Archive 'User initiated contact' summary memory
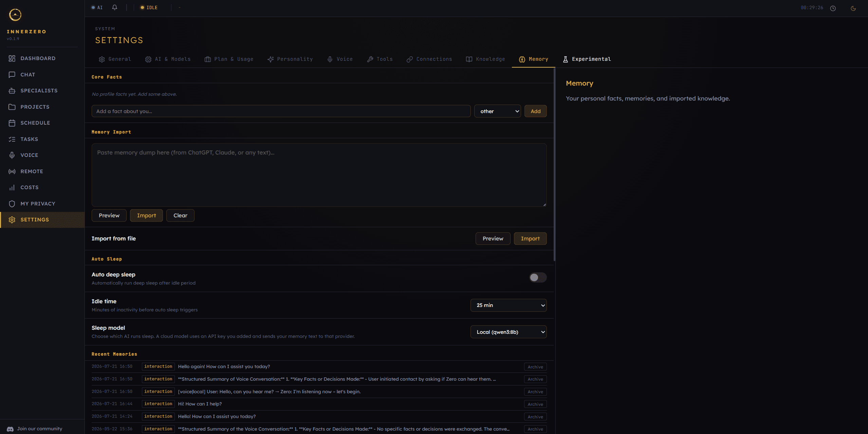 tap(535, 379)
